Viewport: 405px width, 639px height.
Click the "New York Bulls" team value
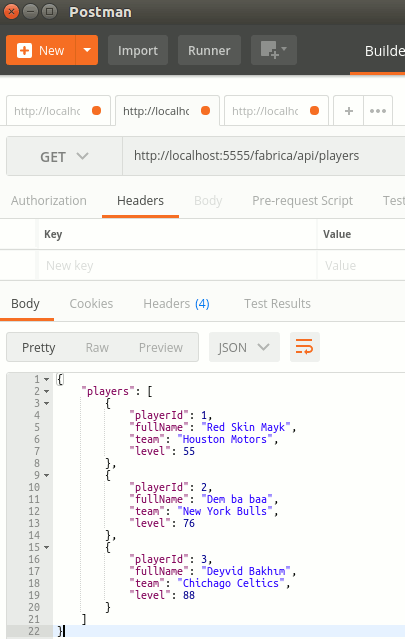pyautogui.click(x=225, y=511)
